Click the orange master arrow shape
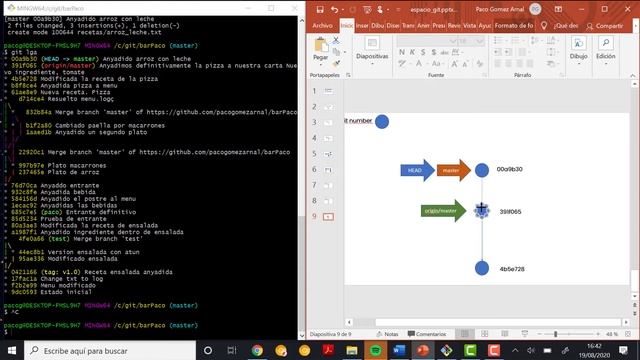 point(453,170)
